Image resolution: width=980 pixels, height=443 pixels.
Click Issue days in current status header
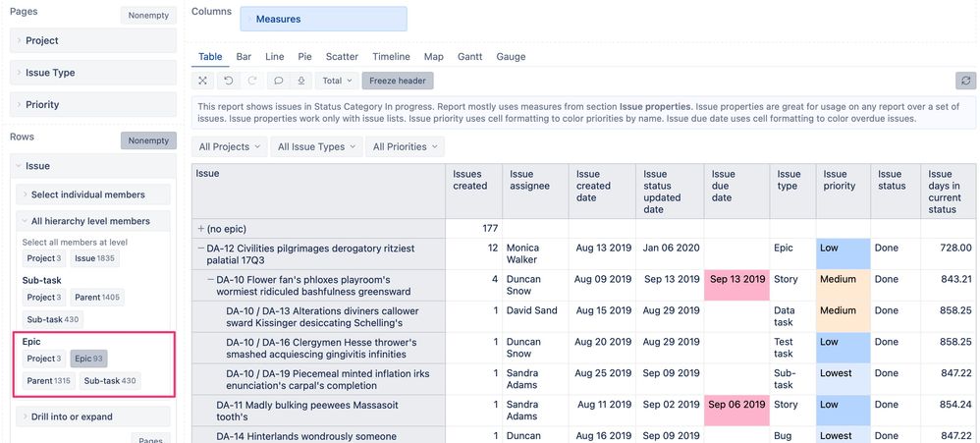pos(949,192)
